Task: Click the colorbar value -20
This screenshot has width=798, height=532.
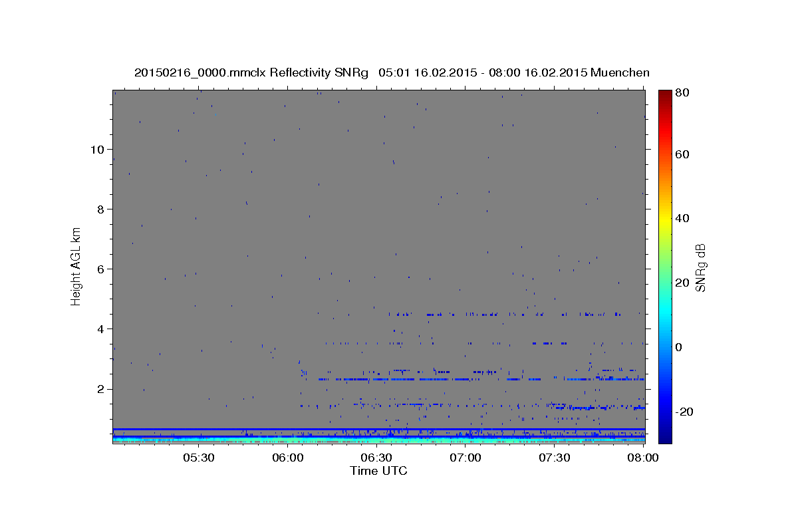Action: point(684,412)
